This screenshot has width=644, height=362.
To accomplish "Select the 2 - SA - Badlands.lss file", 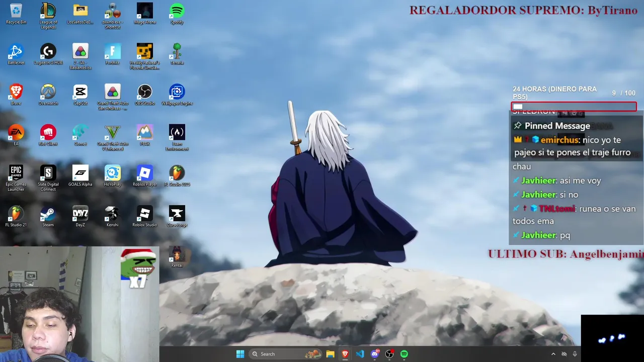I will (x=80, y=57).
